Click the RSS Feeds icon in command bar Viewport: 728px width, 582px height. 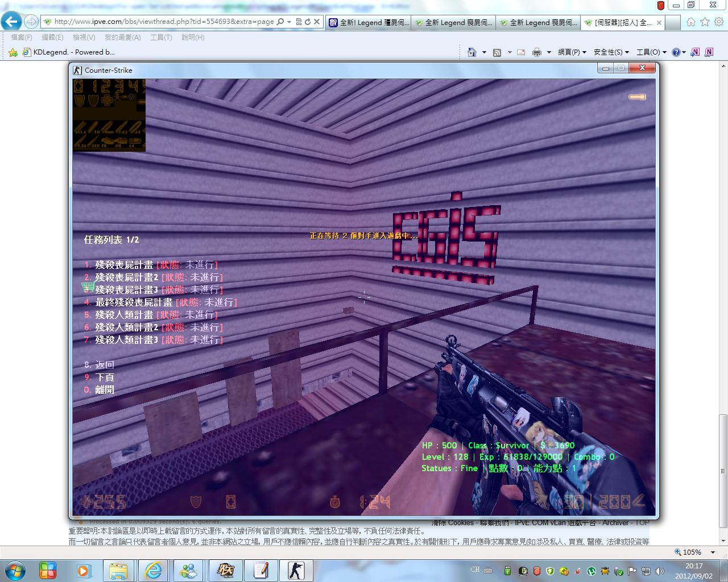(497, 52)
